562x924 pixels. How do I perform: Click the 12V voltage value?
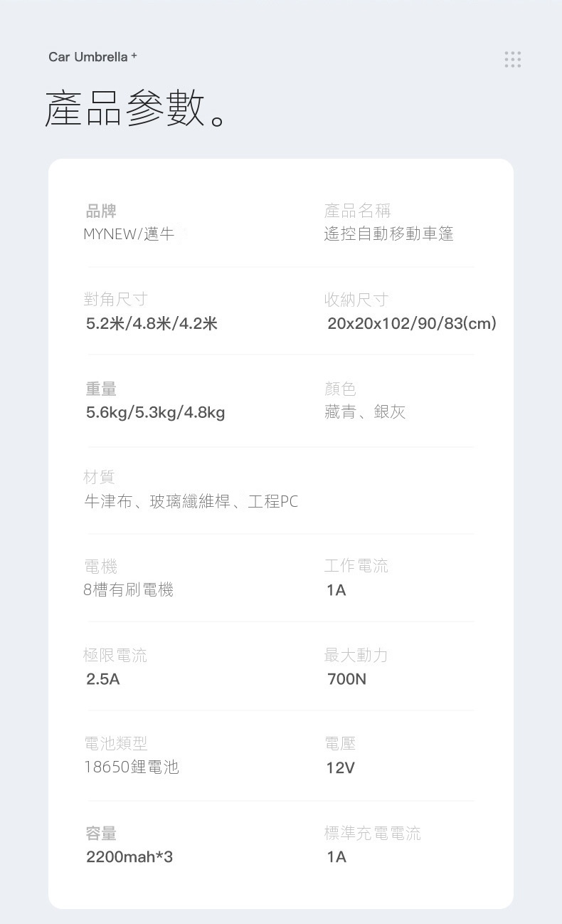(x=341, y=768)
